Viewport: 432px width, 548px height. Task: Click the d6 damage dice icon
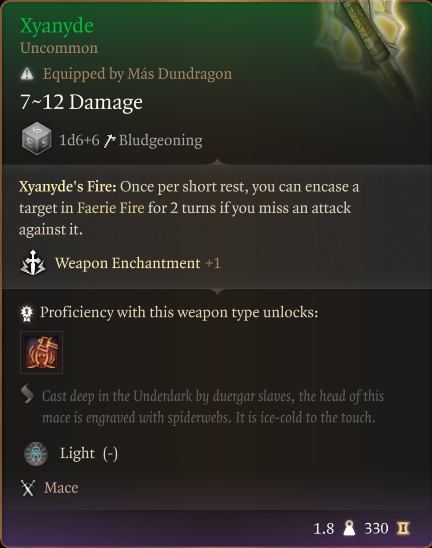point(36,139)
